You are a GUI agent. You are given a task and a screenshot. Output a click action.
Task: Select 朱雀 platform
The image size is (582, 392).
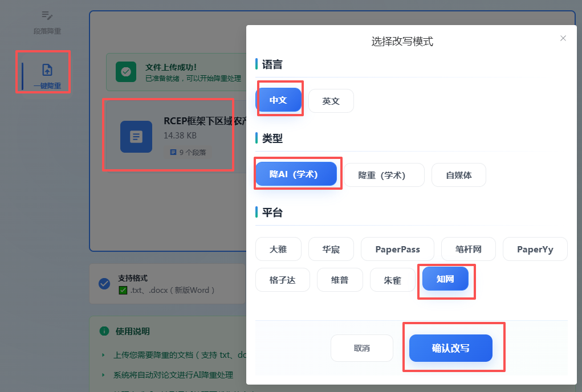coord(392,280)
